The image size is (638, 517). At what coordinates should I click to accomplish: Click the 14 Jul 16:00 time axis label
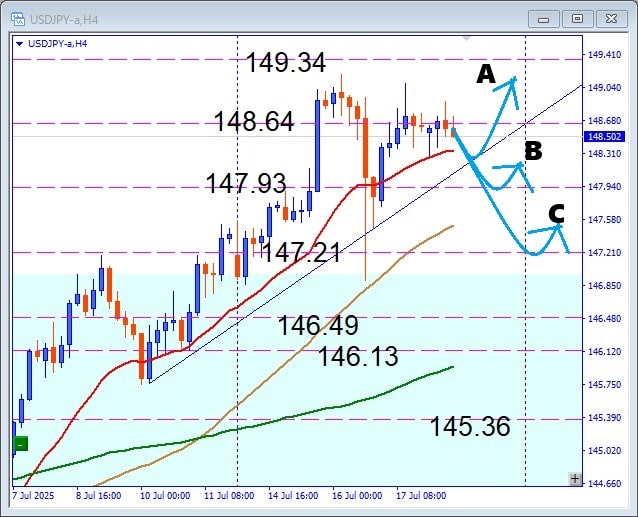point(293,496)
